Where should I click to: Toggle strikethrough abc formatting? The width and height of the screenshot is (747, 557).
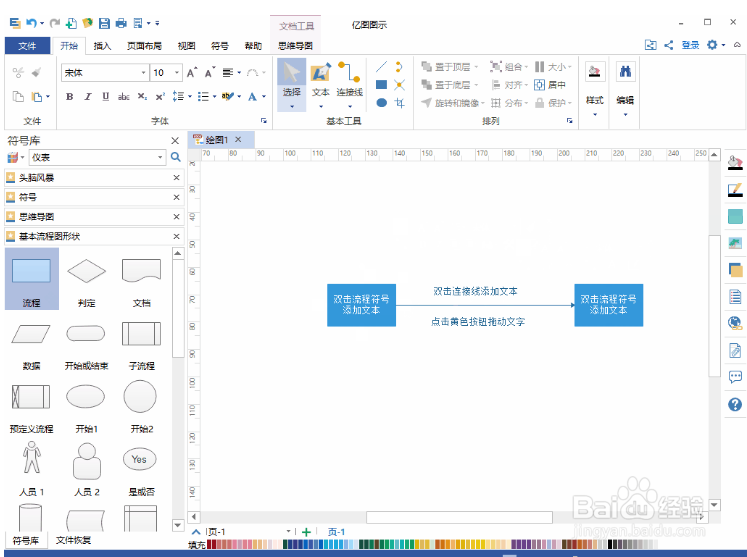click(x=123, y=97)
